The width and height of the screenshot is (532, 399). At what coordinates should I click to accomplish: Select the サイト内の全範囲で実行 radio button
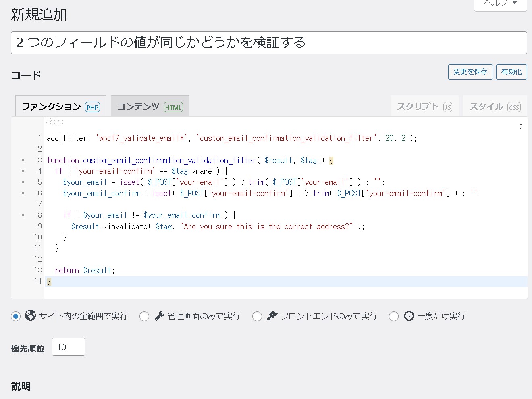(16, 316)
